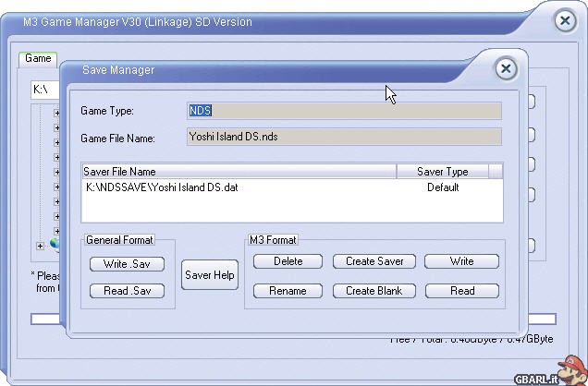Click the K:\ drive path field
Screen dimensions: 588x386
coord(45,90)
